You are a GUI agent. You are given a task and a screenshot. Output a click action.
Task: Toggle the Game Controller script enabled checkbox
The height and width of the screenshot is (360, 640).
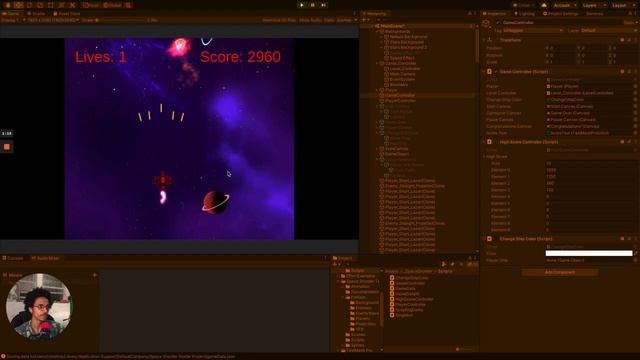[x=496, y=71]
